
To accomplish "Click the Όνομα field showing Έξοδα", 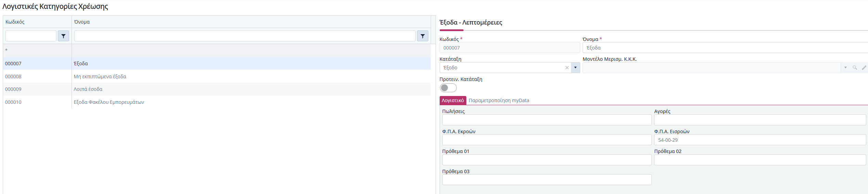I will tap(725, 48).
